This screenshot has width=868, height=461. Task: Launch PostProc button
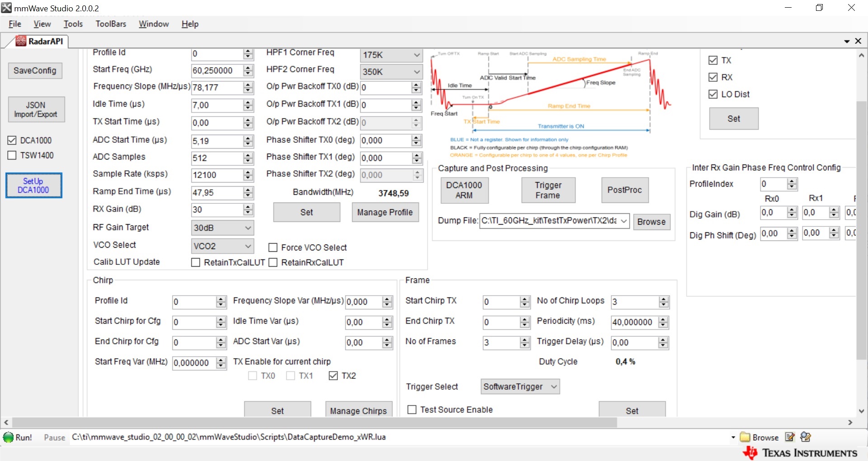(x=624, y=190)
